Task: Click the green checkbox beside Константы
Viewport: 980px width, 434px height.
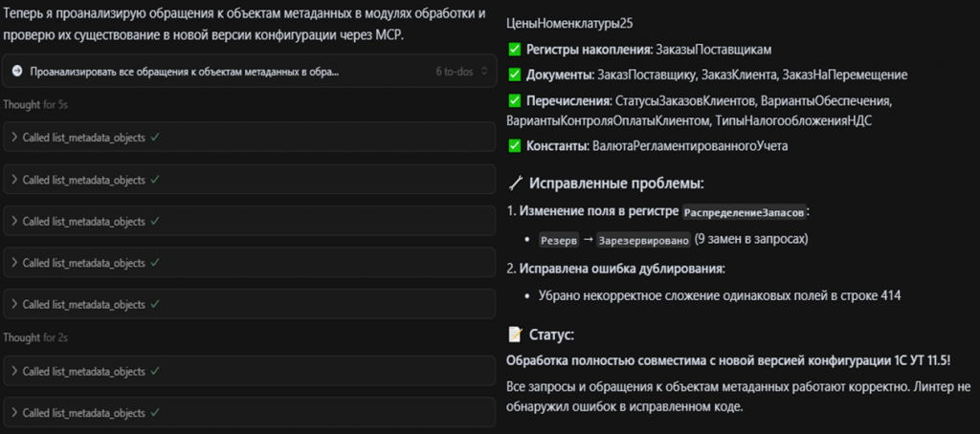Action: (x=516, y=145)
